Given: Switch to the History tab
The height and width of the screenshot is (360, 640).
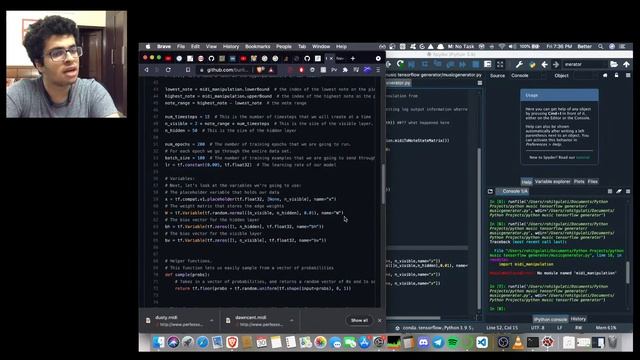Looking at the screenshot, I should pos(578,319).
